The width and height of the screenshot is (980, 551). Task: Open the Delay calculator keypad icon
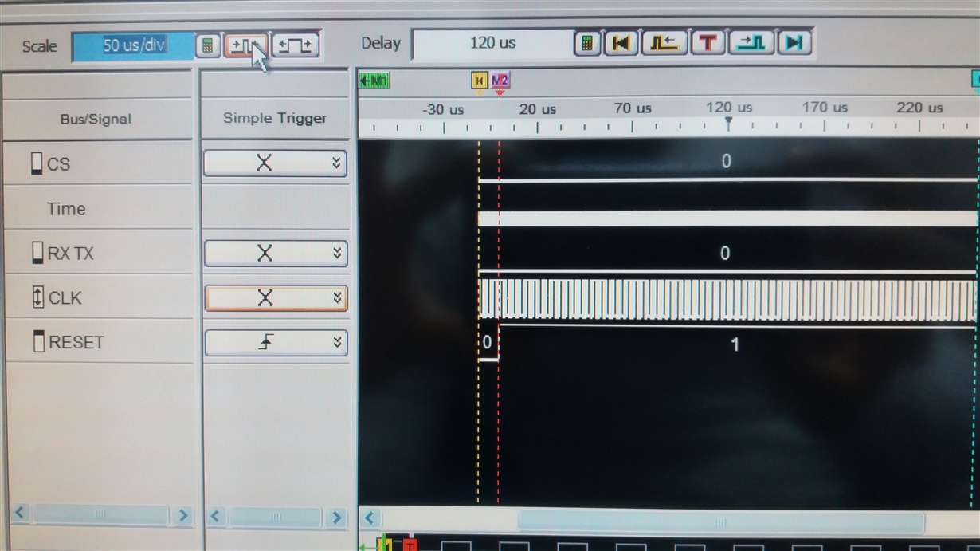click(587, 43)
